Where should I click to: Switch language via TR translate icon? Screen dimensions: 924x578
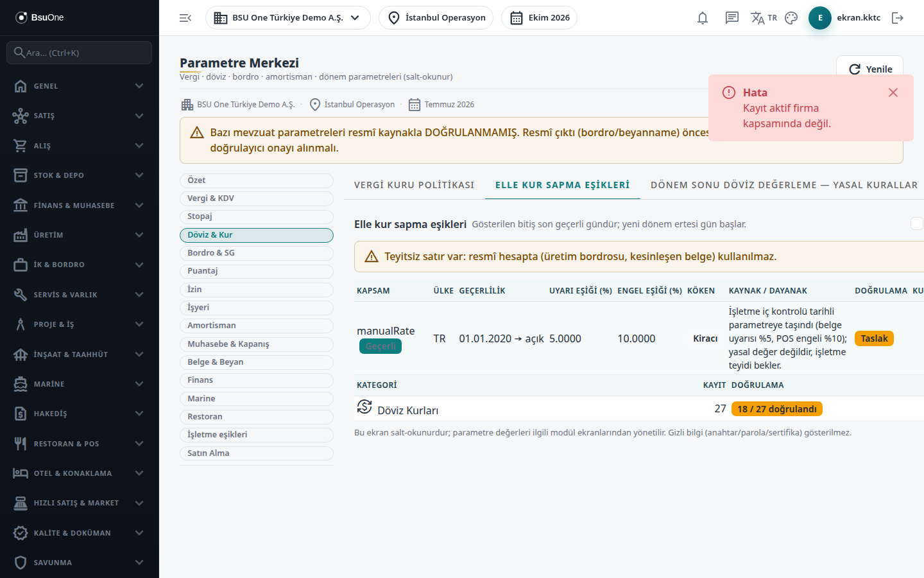(x=764, y=18)
